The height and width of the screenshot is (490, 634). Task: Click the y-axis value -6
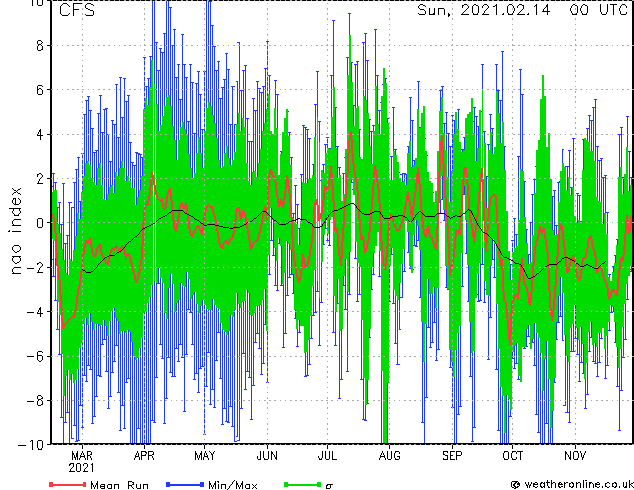tap(35, 356)
